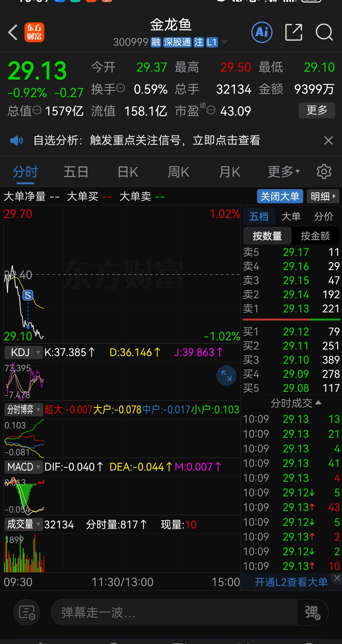This screenshot has height=644, width=342.
Task: Click the 更多 button for more metrics
Action: pos(317,110)
